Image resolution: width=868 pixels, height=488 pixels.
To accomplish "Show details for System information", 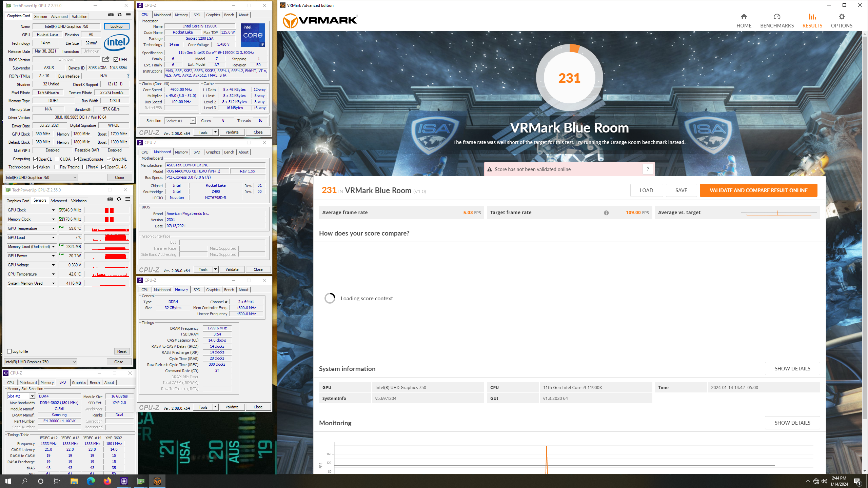I will coord(792,368).
